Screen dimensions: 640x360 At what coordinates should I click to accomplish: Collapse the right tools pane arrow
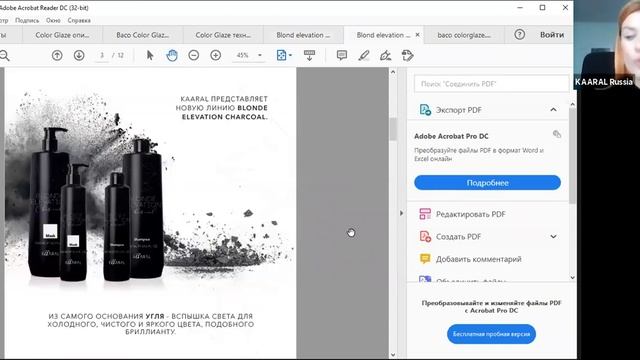point(401,213)
